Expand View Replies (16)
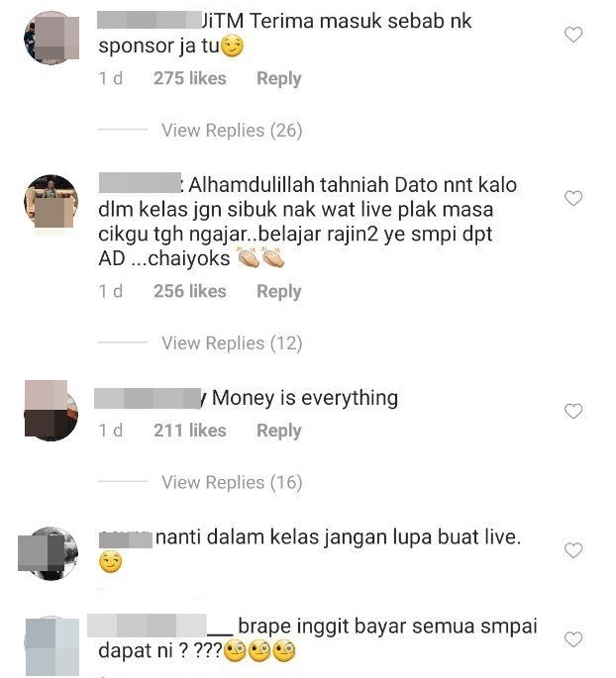The height and width of the screenshot is (678, 616). tap(232, 482)
